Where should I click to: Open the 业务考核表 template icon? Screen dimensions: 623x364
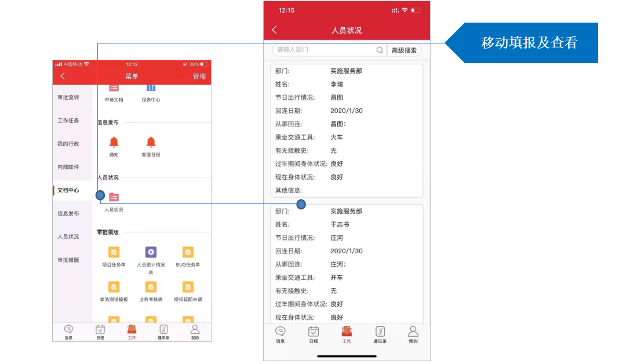coord(151,287)
